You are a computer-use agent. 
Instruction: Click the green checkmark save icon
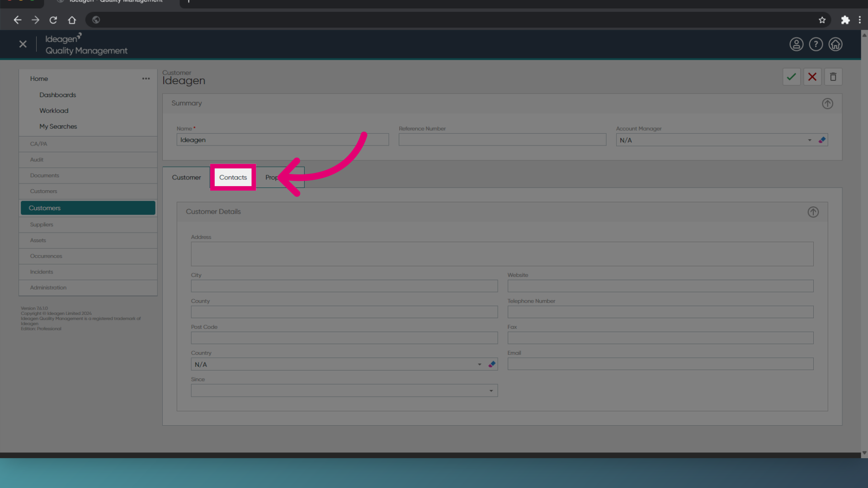[x=791, y=77]
